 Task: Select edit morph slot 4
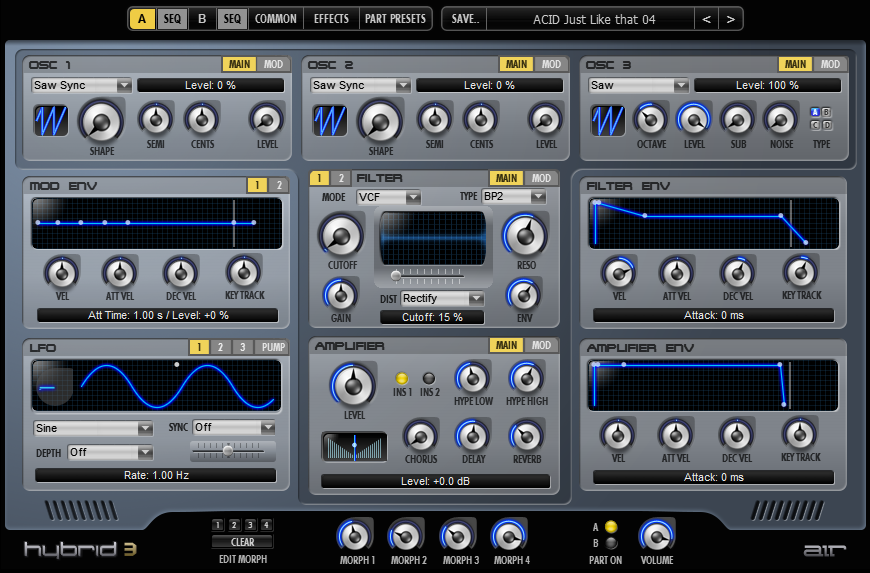(266, 525)
